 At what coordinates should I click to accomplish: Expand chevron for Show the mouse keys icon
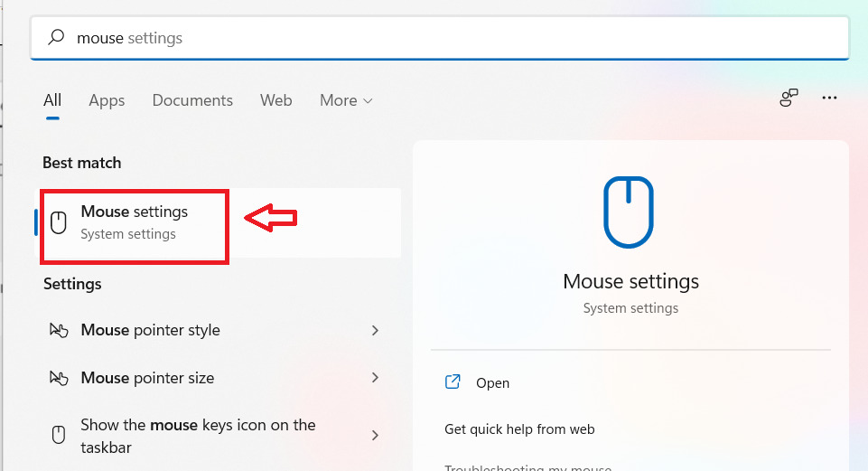click(x=375, y=435)
